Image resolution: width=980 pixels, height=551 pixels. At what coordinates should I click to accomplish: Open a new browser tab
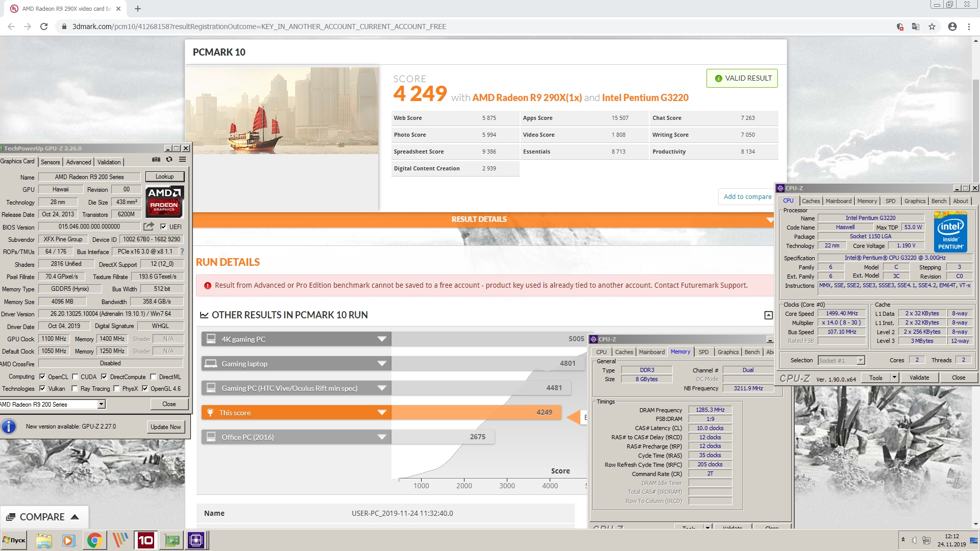138,9
